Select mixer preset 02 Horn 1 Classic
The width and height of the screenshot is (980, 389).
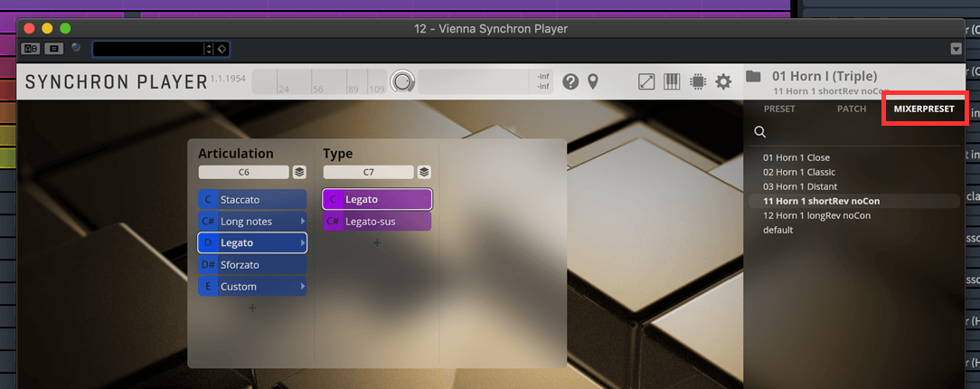[853, 172]
